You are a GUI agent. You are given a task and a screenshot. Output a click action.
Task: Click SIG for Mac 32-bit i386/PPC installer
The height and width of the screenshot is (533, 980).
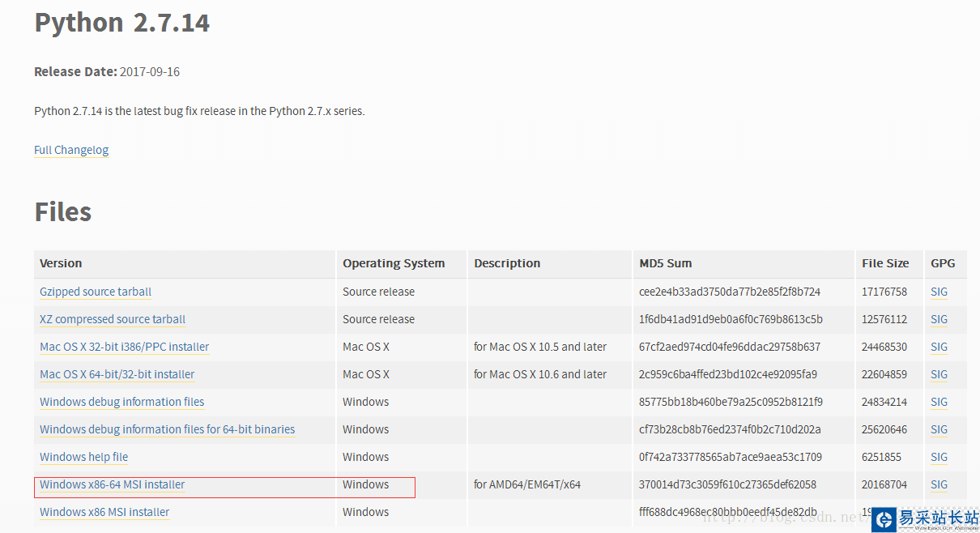(939, 347)
